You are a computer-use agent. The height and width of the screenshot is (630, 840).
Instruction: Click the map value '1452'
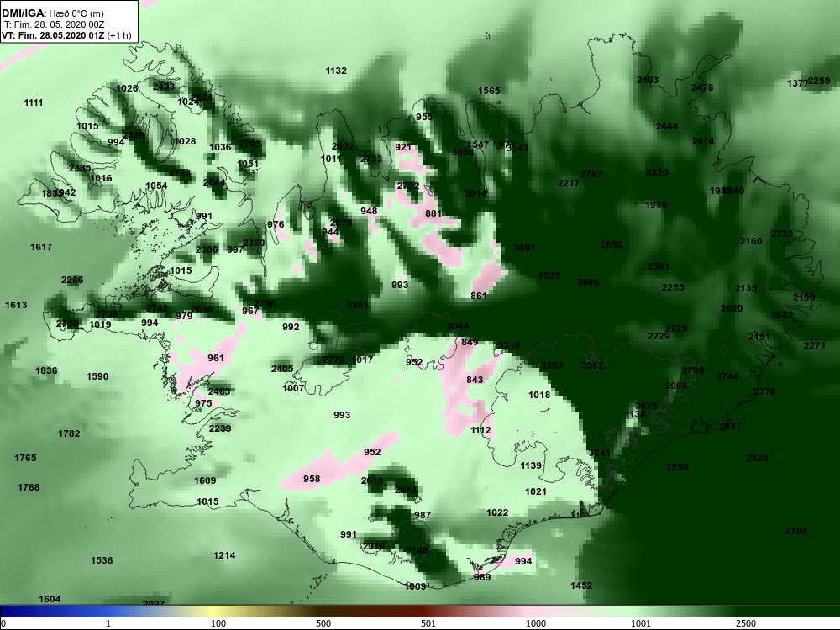tap(581, 585)
